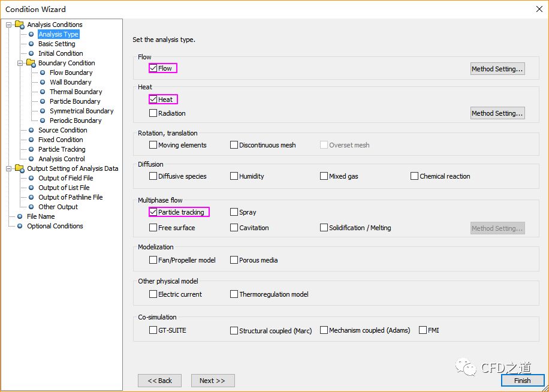Enable the Radiation checkbox
This screenshot has height=392, width=549.
(x=153, y=113)
